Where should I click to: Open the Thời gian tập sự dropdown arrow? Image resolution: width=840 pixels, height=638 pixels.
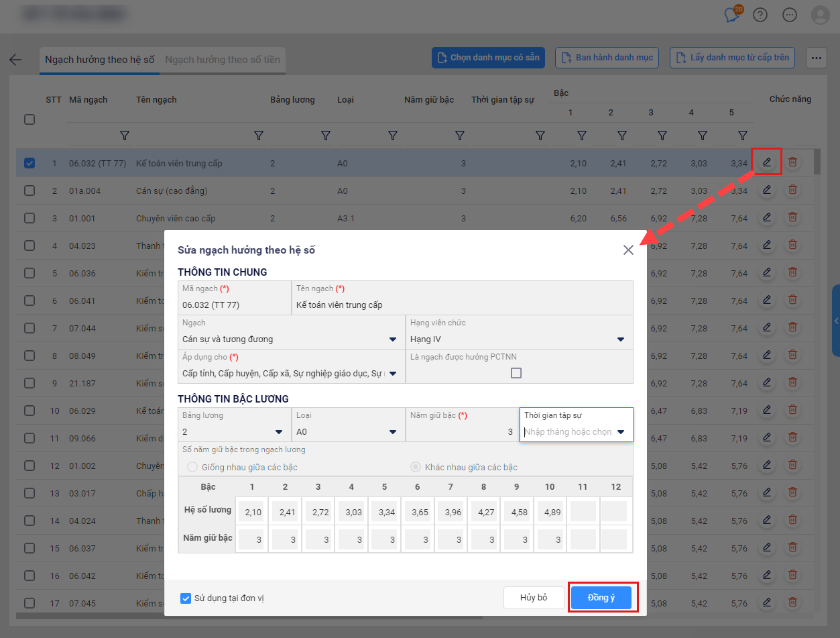(621, 432)
